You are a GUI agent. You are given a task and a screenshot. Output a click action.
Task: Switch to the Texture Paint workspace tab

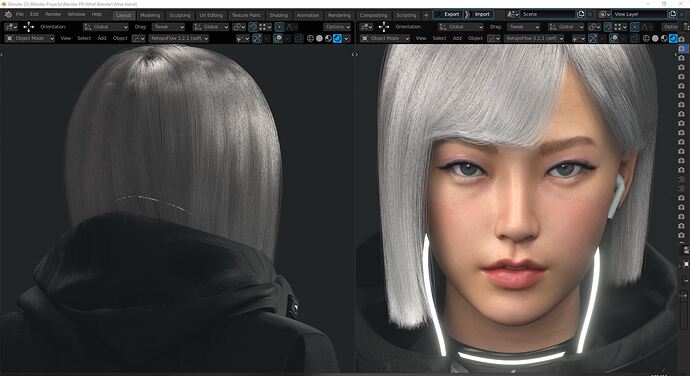coord(246,15)
